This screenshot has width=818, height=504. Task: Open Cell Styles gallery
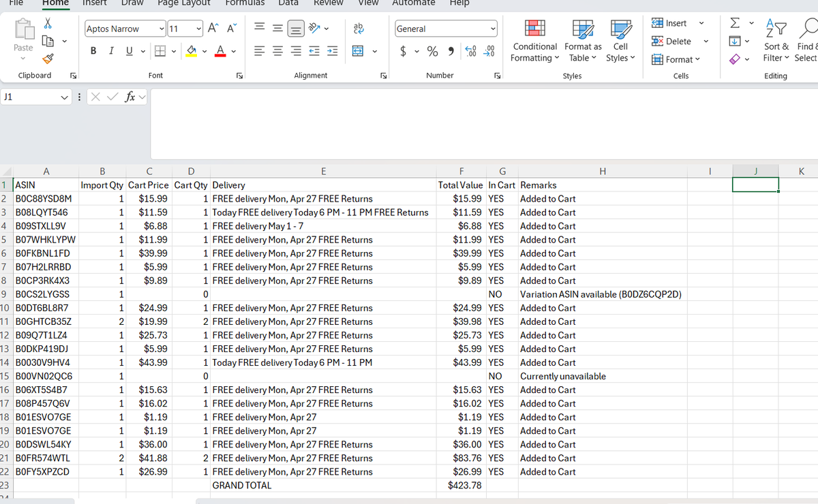[620, 41]
